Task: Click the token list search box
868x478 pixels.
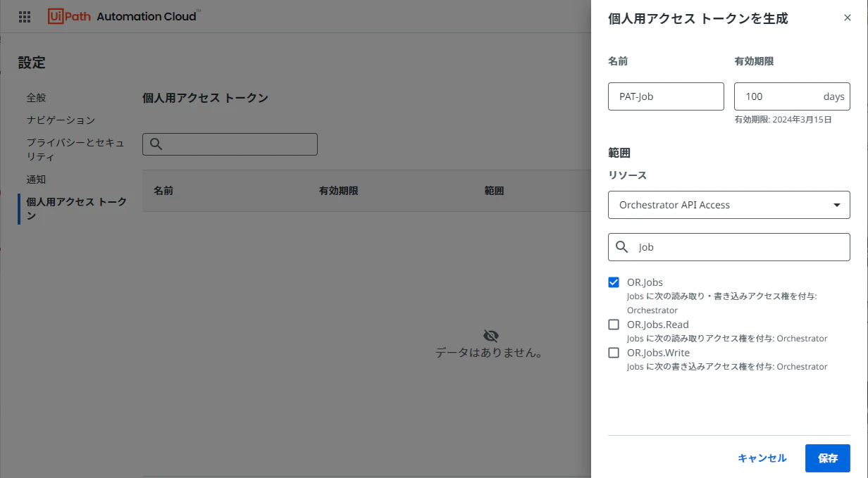Action: pos(230,144)
